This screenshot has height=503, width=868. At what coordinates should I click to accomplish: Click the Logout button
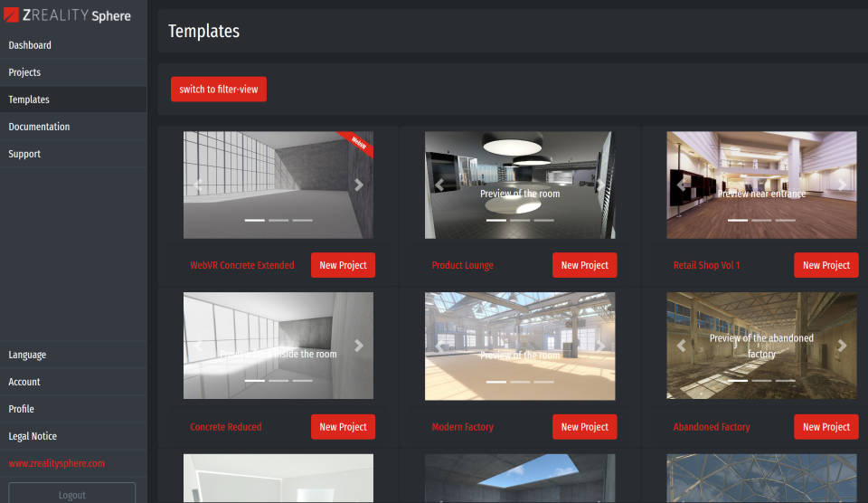(x=72, y=493)
